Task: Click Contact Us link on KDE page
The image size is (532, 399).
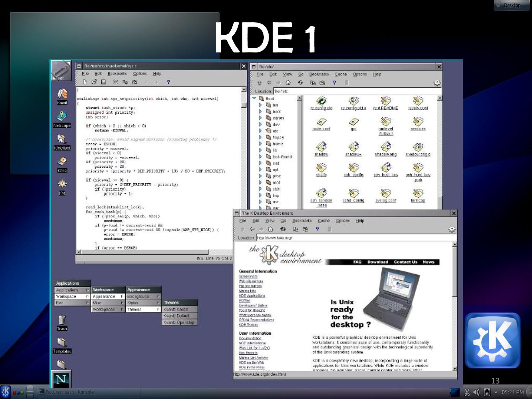Action: tap(405, 262)
